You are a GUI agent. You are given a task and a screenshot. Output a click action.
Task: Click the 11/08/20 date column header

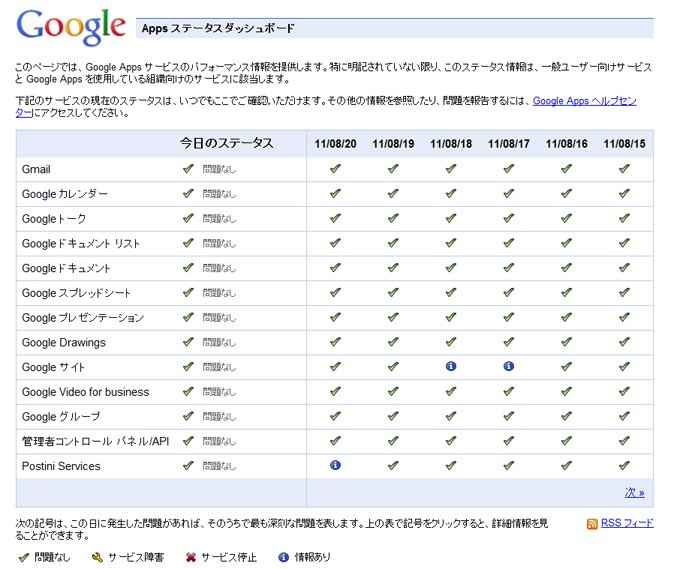pos(335,144)
